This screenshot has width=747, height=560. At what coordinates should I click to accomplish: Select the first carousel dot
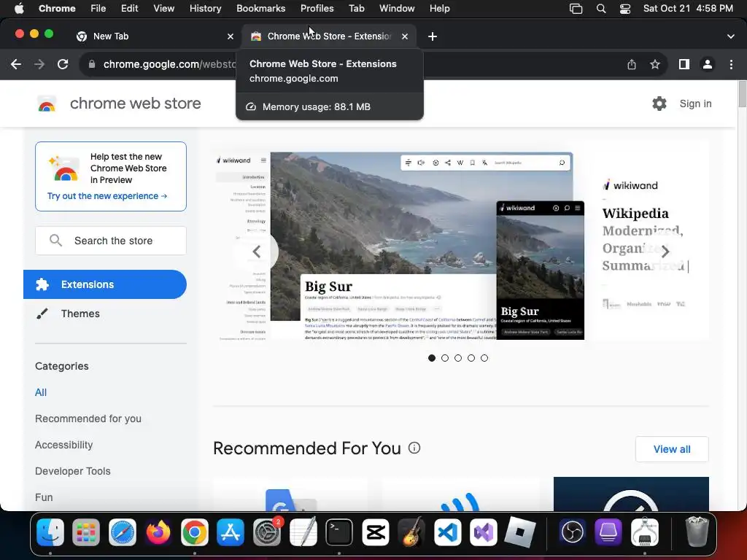432,358
